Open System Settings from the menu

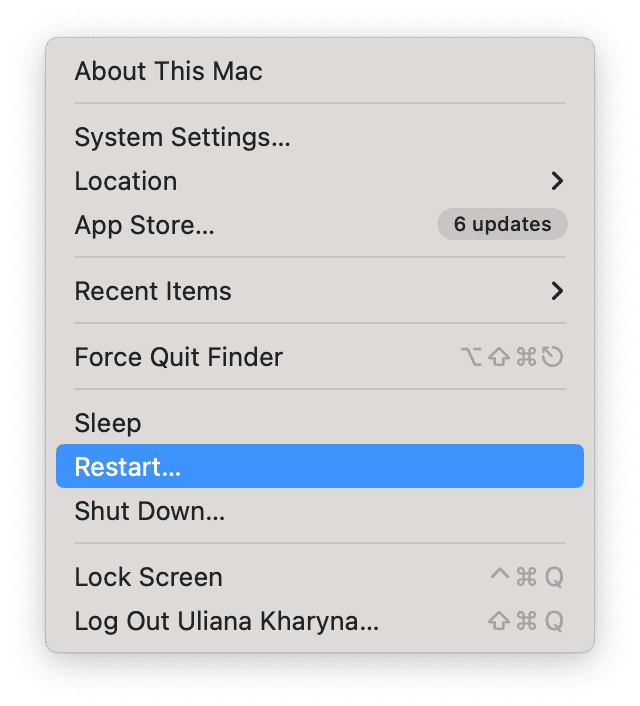182,137
